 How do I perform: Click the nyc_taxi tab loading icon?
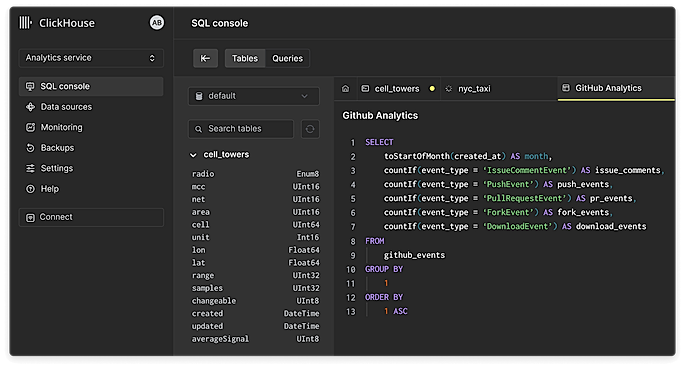point(449,89)
